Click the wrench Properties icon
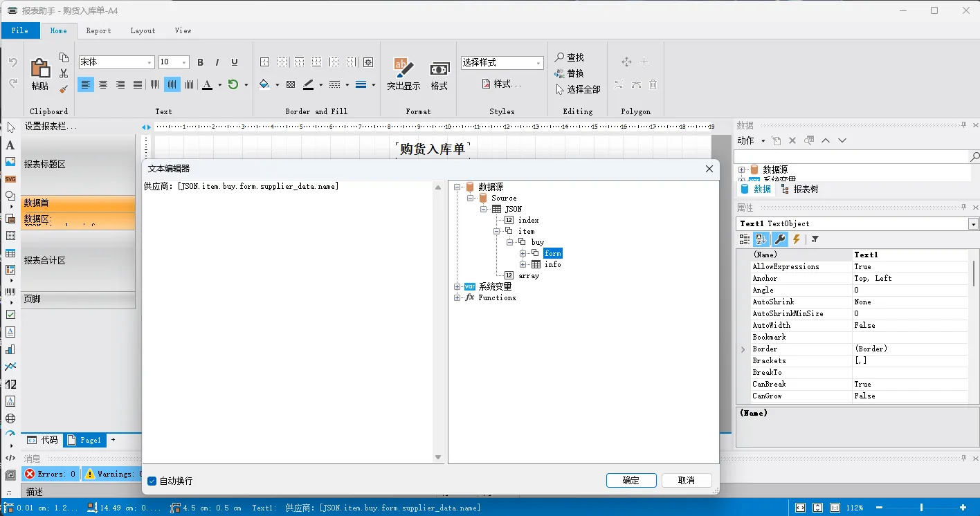 tap(779, 239)
